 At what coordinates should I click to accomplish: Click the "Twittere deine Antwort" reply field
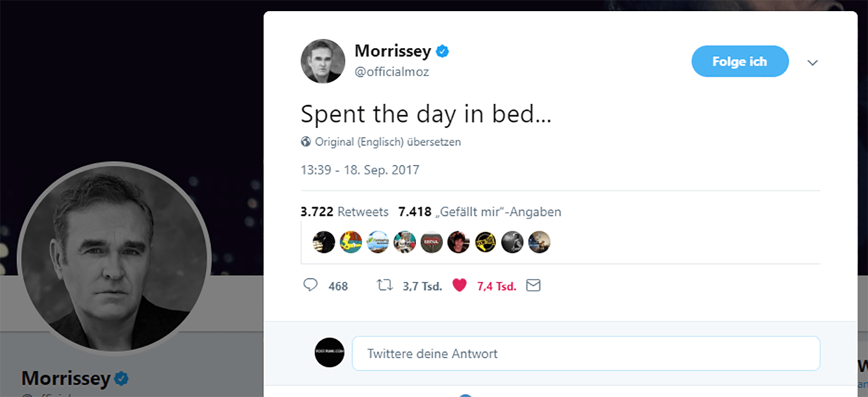click(585, 354)
